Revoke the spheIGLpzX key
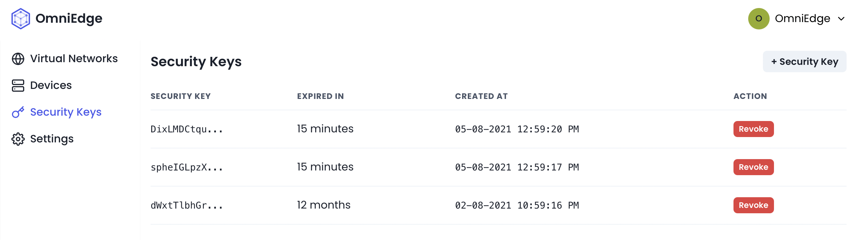Screen dimensions: 868x240 click(753, 167)
